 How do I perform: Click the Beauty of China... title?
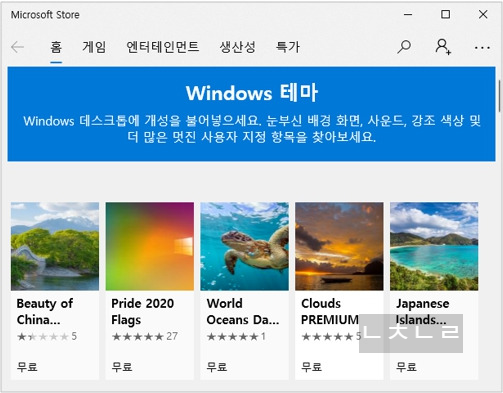(x=45, y=312)
